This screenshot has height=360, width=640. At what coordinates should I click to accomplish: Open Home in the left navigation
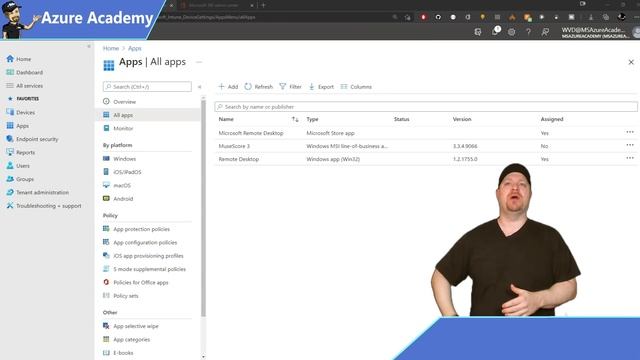[19, 59]
